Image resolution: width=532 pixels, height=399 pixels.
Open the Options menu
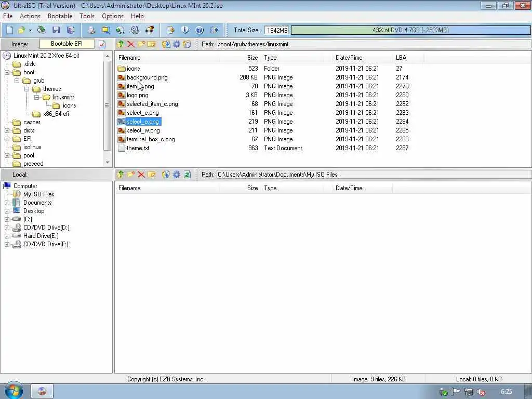click(113, 16)
